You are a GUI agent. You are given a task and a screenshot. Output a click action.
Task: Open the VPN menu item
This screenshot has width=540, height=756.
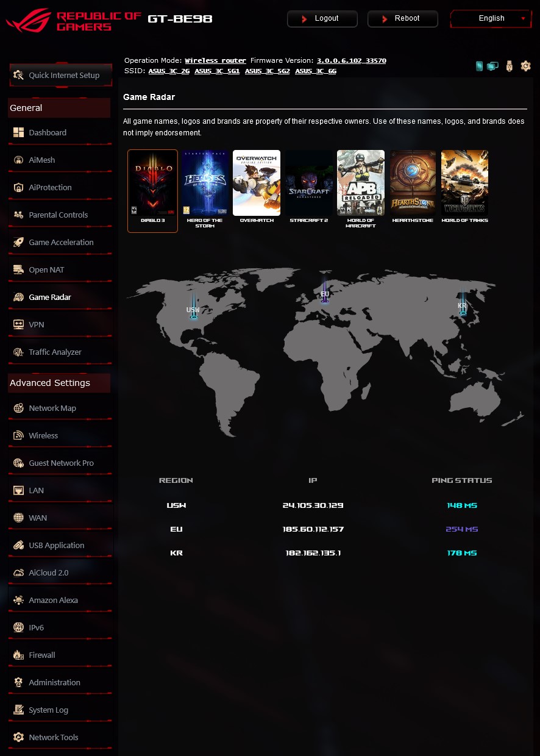click(x=37, y=325)
